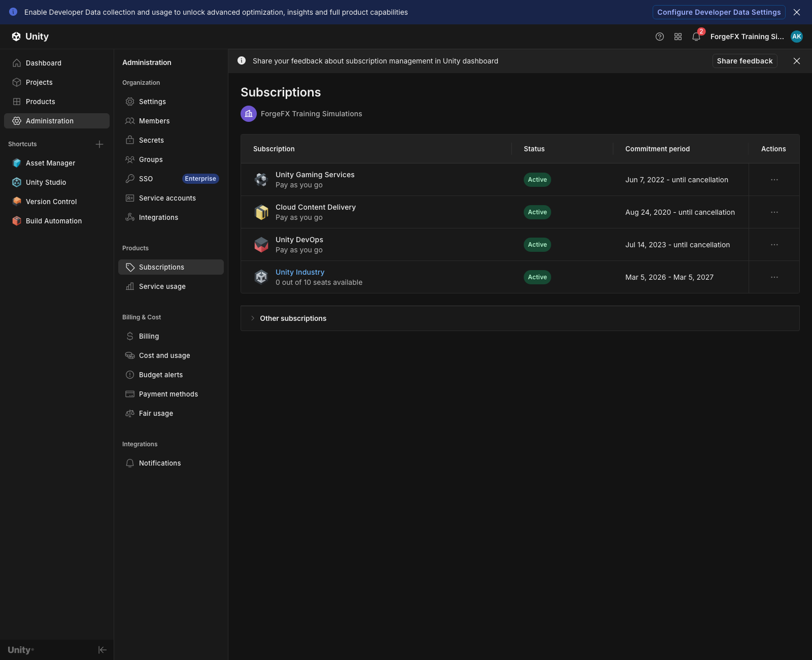Open Budget alerts page
The width and height of the screenshot is (812, 660).
point(171,375)
